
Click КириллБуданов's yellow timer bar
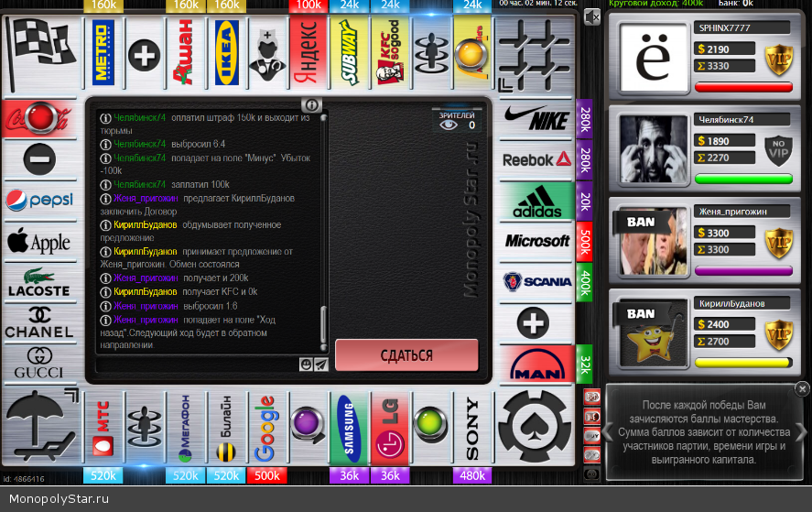click(743, 363)
